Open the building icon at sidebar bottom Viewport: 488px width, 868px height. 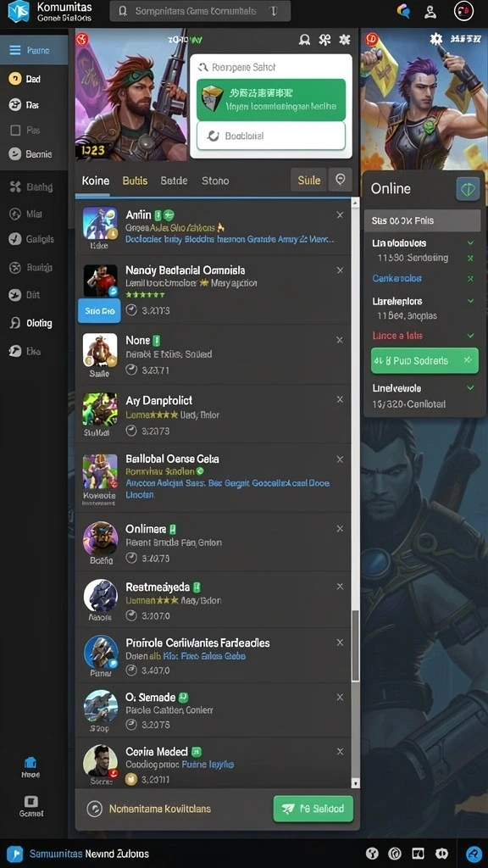[30, 763]
